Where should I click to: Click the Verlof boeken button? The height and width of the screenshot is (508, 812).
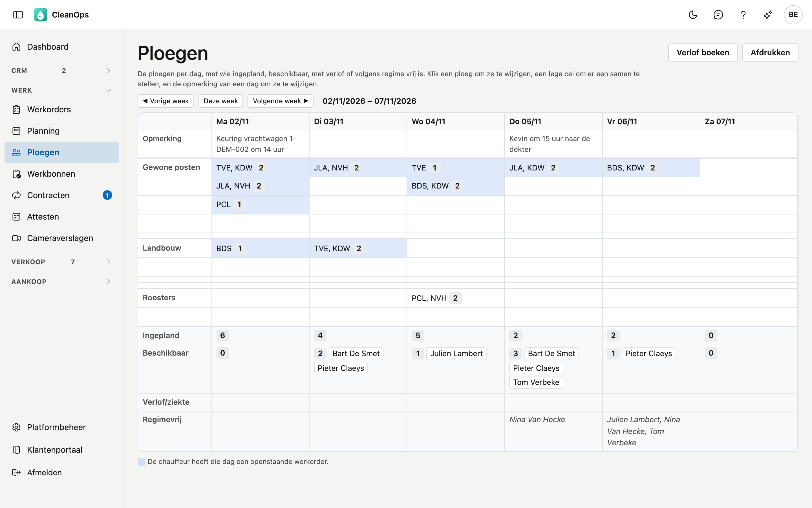(x=703, y=52)
